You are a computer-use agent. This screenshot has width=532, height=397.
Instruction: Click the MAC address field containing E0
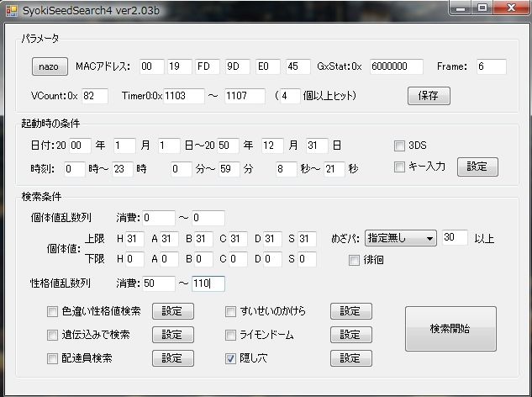coord(268,66)
